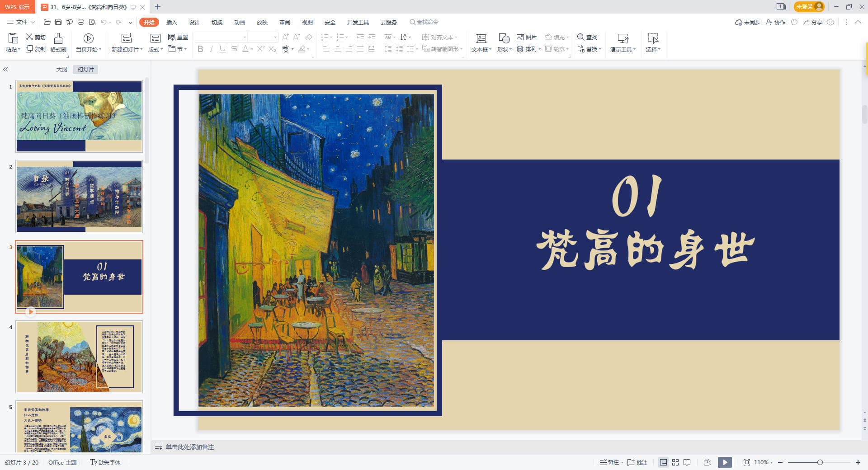Open print preview icon in quick toolbar
This screenshot has width=868, height=470.
(92, 22)
